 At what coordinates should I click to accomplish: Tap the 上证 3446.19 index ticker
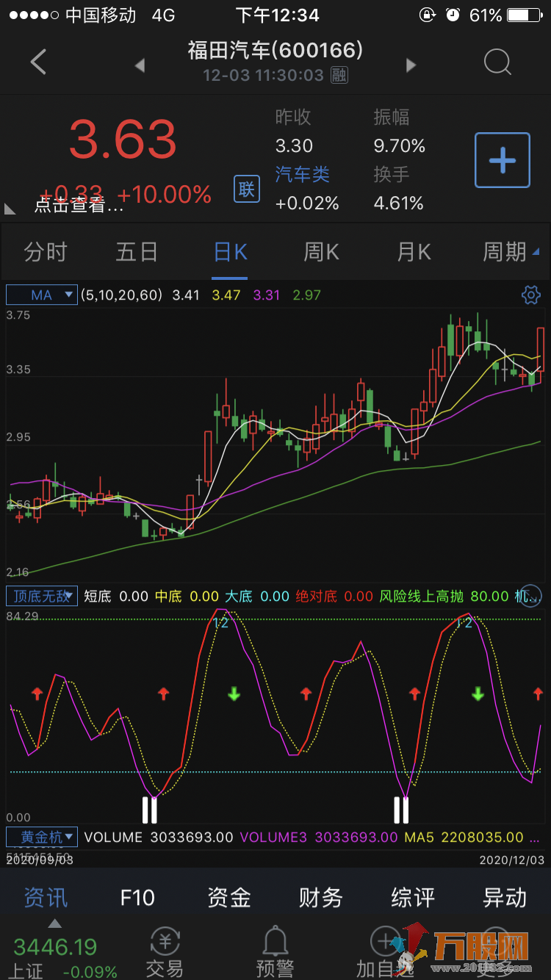pos(65,959)
